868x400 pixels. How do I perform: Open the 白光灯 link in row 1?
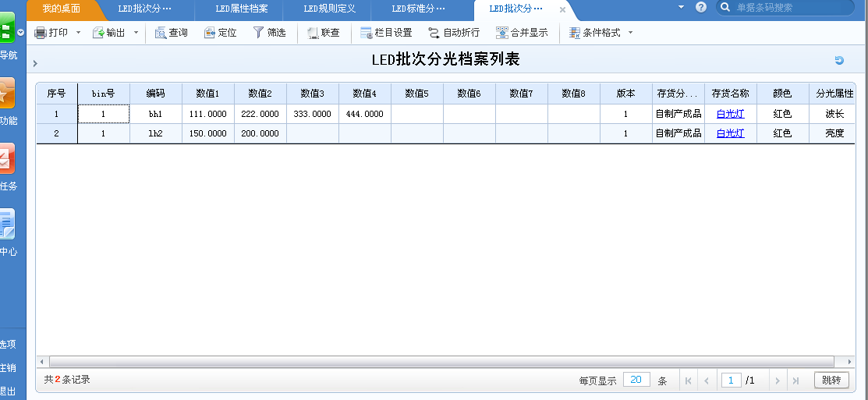pos(731,114)
